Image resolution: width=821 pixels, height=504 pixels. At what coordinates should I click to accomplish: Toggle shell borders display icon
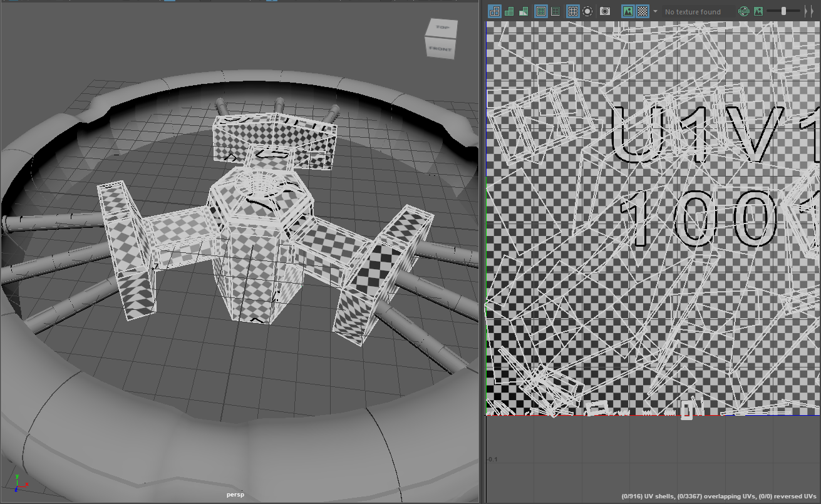(x=555, y=11)
